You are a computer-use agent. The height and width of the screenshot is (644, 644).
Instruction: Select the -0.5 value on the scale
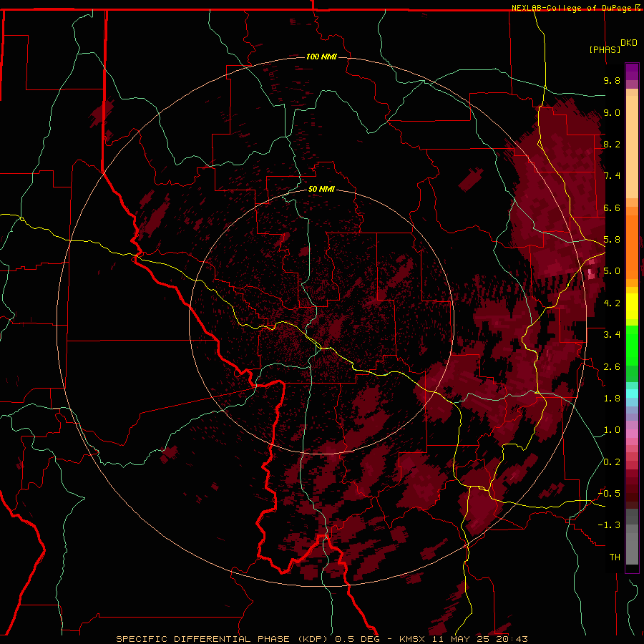(610, 494)
